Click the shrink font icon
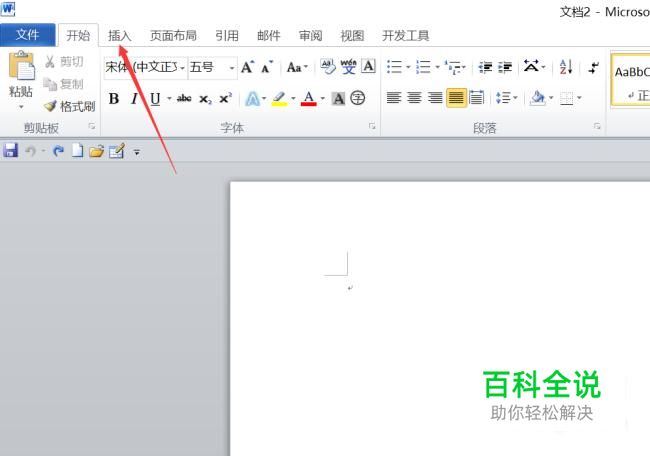 coord(267,67)
